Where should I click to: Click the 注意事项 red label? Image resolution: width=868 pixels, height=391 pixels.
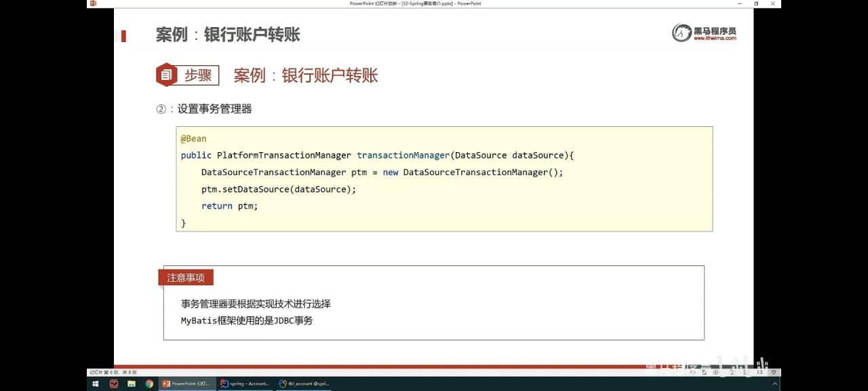[x=186, y=277]
